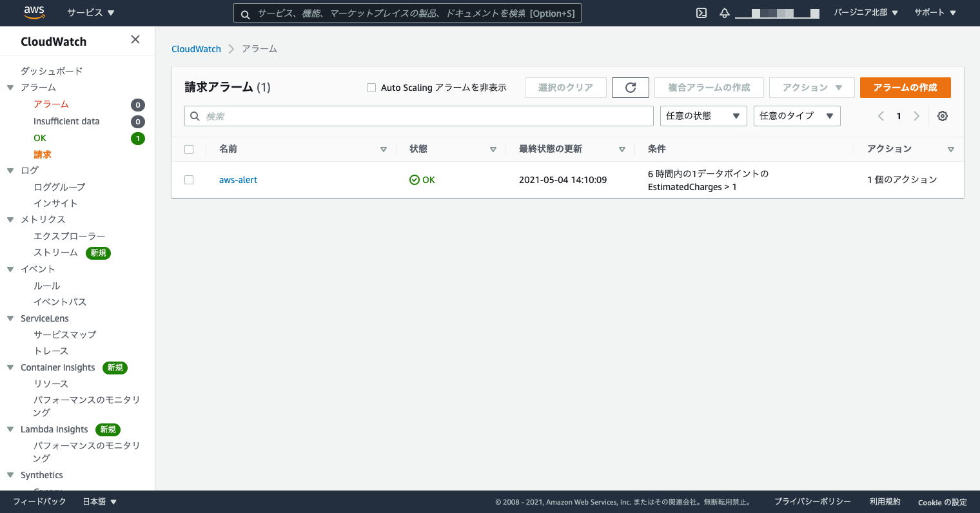This screenshot has width=980, height=513.
Task: Click the 複合アラームの作成 button
Action: (709, 88)
